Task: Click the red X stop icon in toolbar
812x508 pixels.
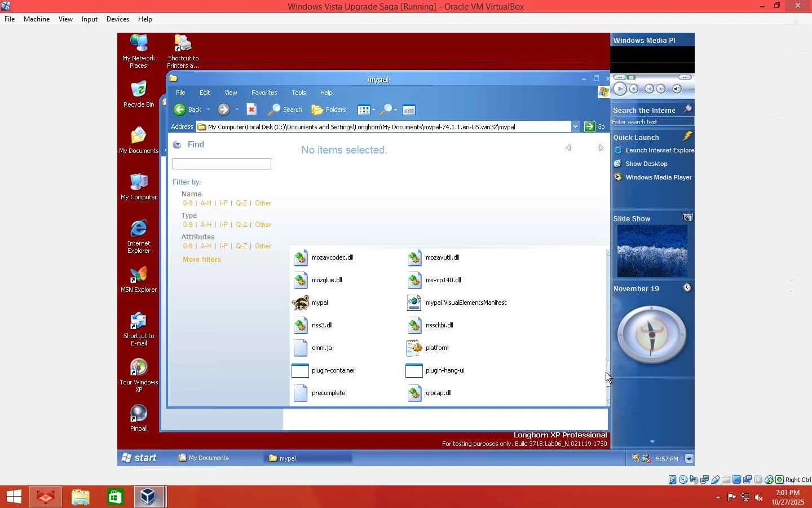Action: pyautogui.click(x=251, y=110)
